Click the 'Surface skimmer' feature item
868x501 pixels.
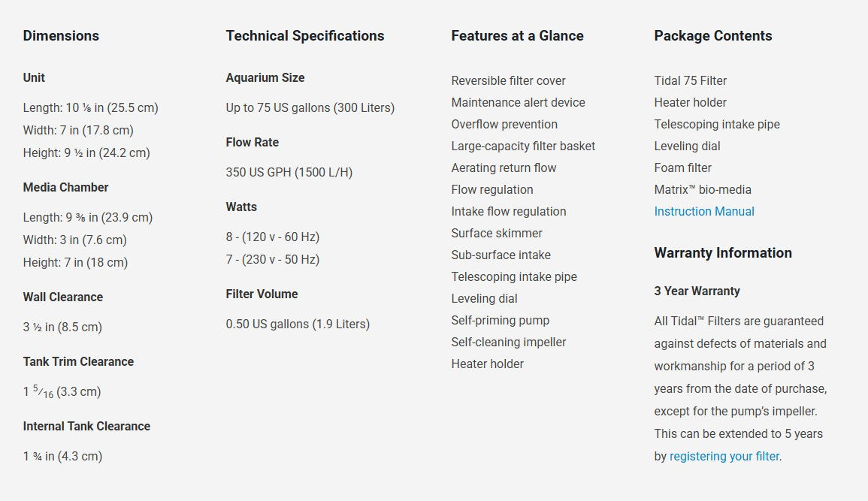coord(496,233)
